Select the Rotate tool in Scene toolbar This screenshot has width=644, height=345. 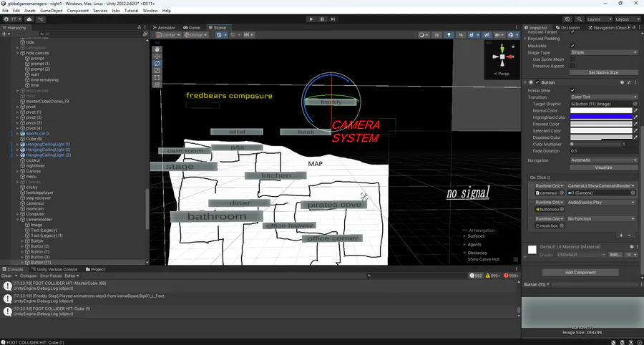coord(157,63)
